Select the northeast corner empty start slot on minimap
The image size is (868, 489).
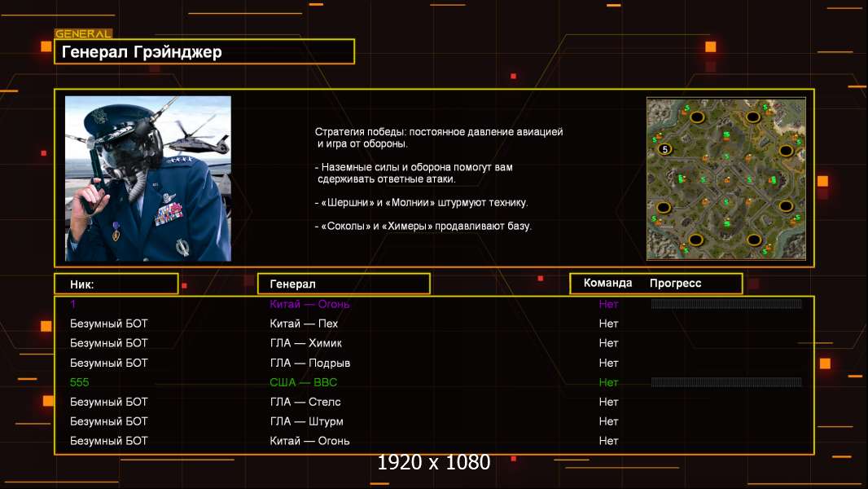753,117
